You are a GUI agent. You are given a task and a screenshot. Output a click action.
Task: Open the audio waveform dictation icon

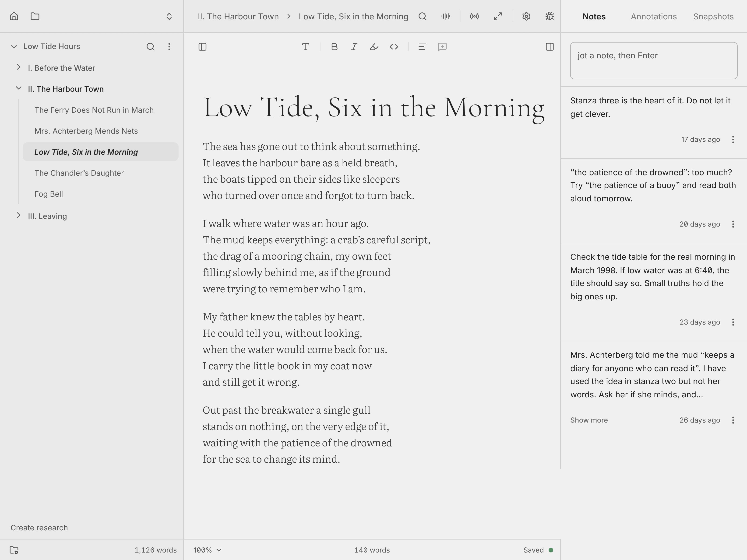[x=446, y=16]
